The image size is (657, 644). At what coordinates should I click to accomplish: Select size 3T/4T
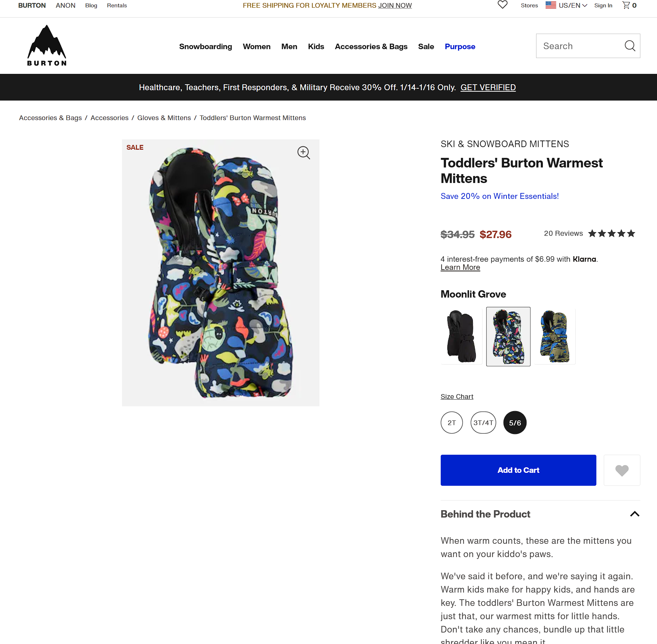click(483, 423)
